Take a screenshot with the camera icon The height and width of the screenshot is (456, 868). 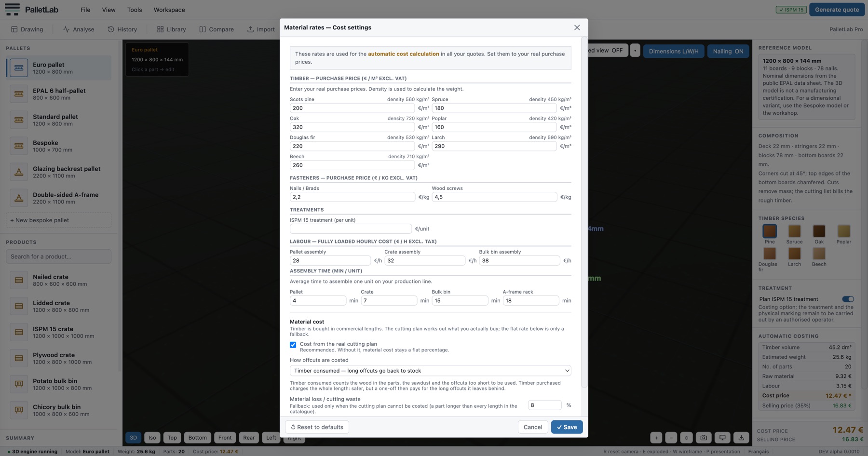[x=704, y=438]
